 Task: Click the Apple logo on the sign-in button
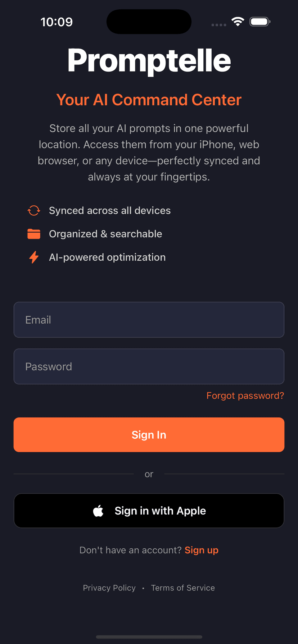(98, 510)
